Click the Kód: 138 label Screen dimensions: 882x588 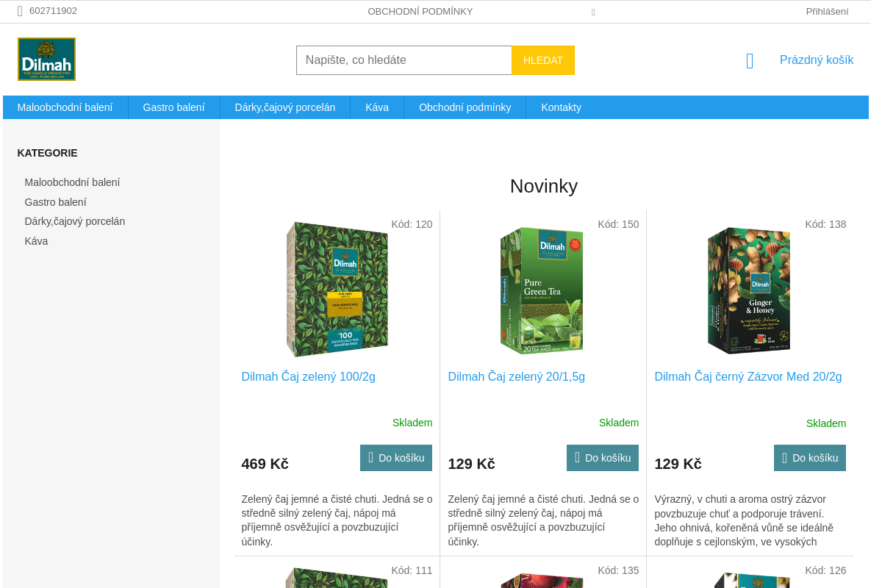tap(825, 224)
